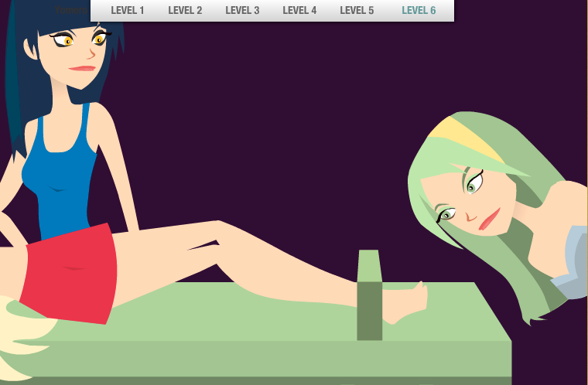Click the green-haired woman's red lips

click(489, 220)
